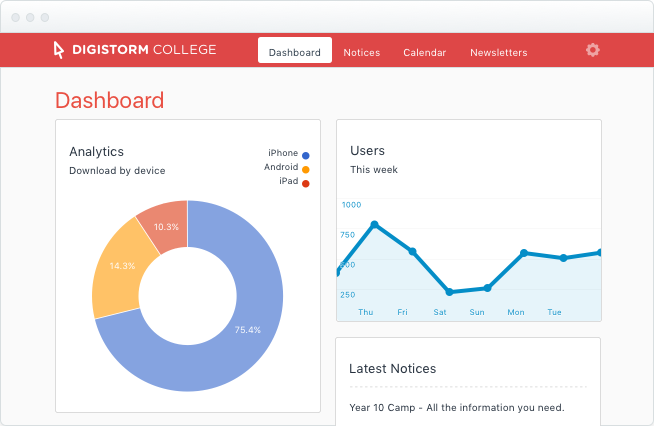Click the Analytics card title

click(x=96, y=152)
